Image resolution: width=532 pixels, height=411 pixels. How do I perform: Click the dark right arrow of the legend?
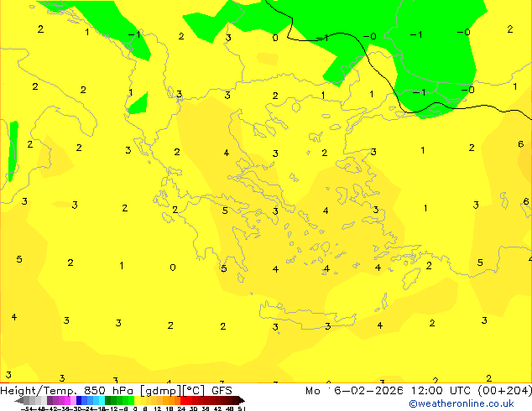(242, 400)
